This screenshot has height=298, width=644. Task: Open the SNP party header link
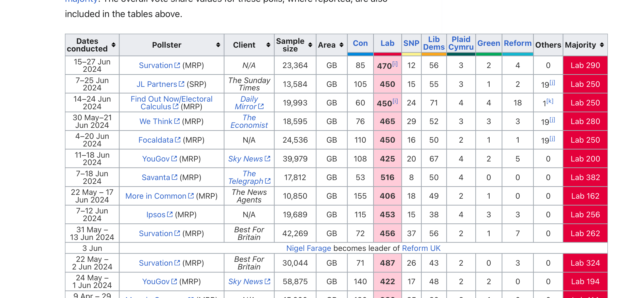tap(411, 43)
